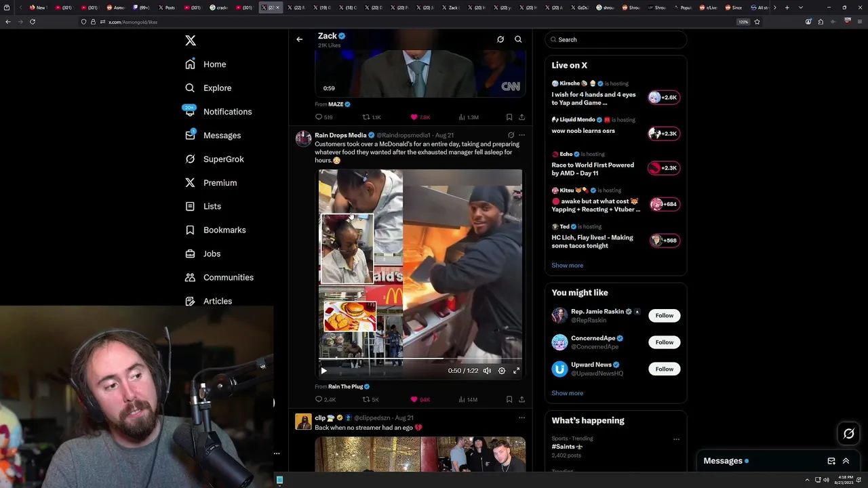View analytics of the post with 1.3M views
The width and height of the screenshot is (868, 488).
(x=469, y=117)
